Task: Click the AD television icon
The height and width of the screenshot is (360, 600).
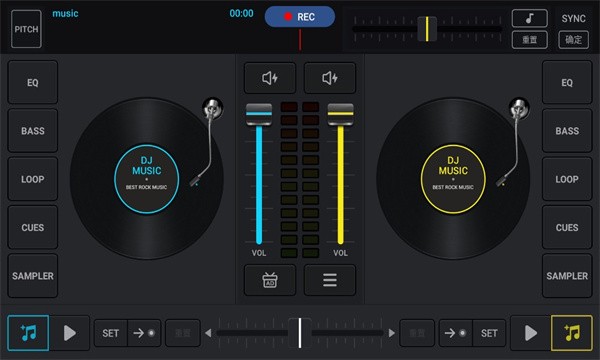Action: coord(270,280)
